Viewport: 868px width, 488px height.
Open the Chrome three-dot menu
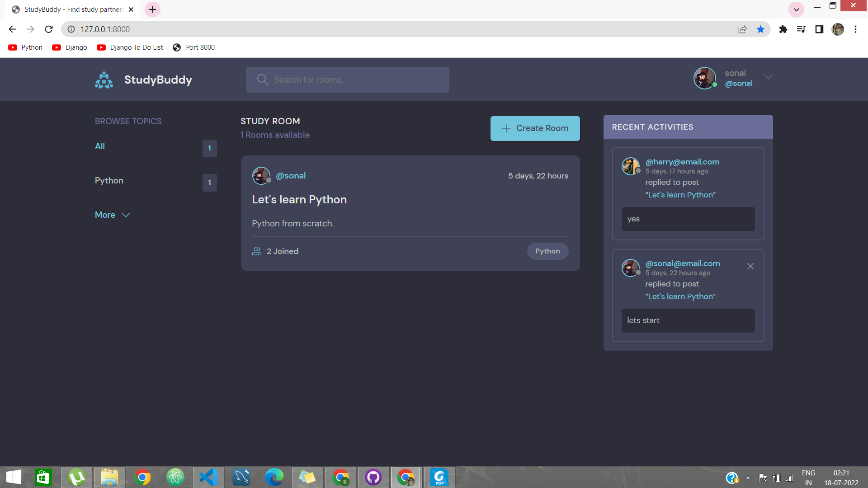pos(855,29)
